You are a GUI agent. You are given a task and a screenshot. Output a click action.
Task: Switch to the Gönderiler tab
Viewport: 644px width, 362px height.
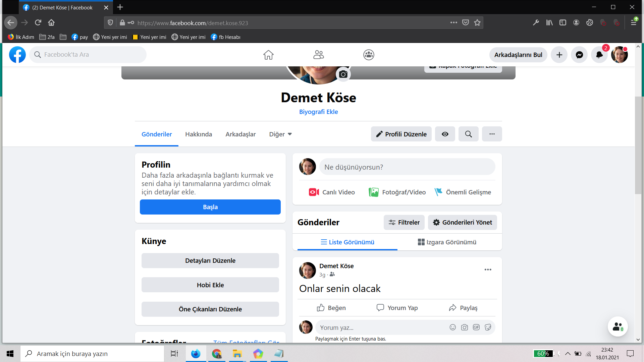157,134
